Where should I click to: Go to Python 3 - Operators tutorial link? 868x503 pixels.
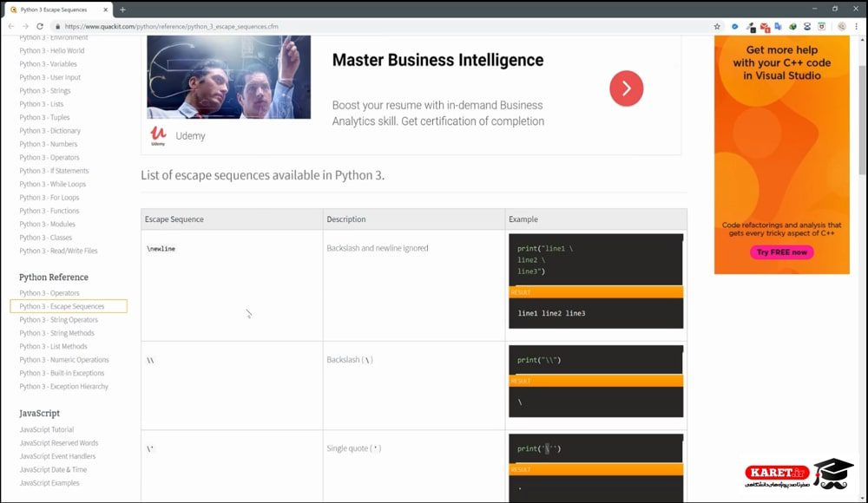click(x=49, y=157)
